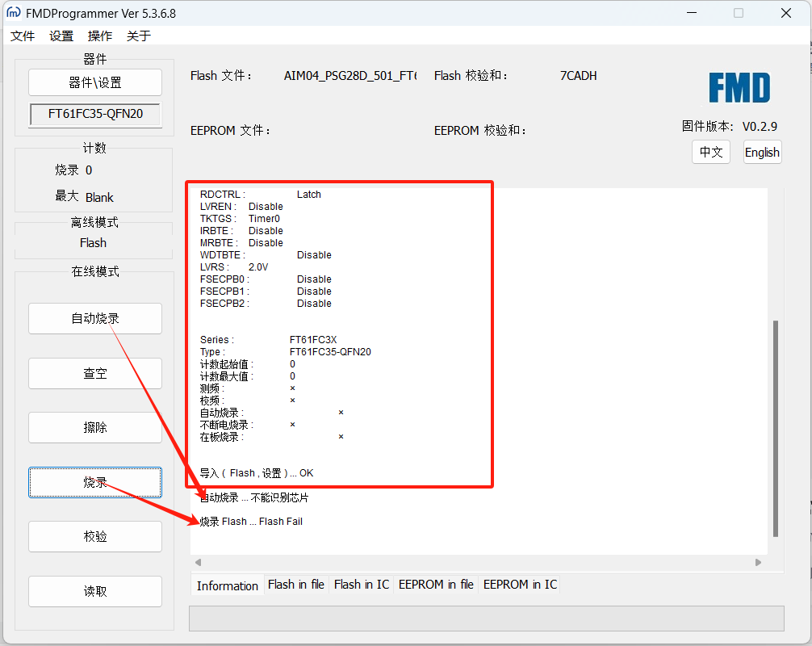
Task: Open the 操作 menu
Action: (100, 36)
